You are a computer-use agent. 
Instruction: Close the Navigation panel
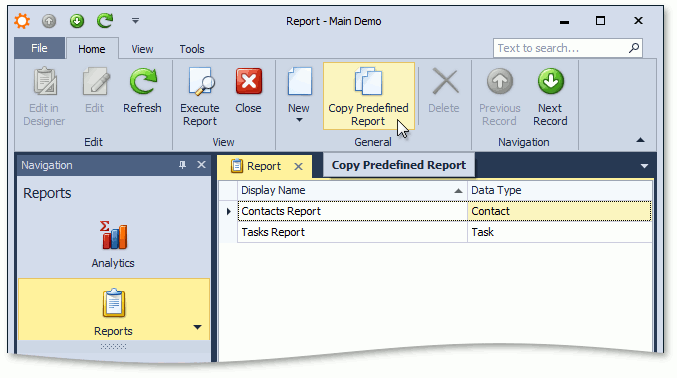point(201,165)
